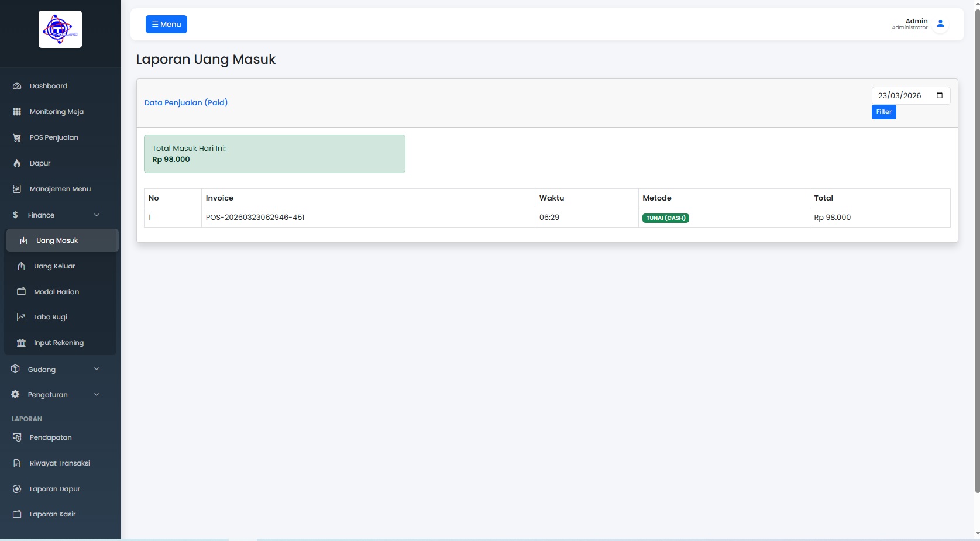
Task: Click the Laporan Kasir icon
Action: [x=17, y=514]
